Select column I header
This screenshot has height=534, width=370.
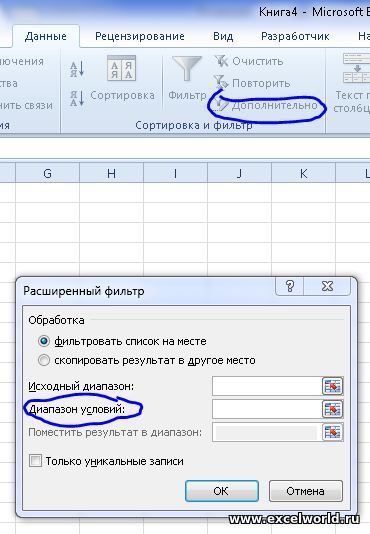[x=175, y=173]
